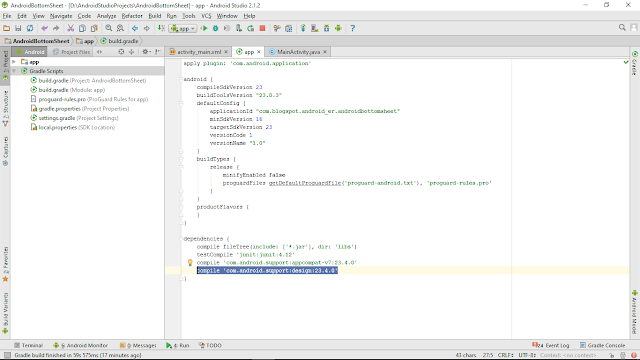Select gradle.properties in project tree

(80, 109)
